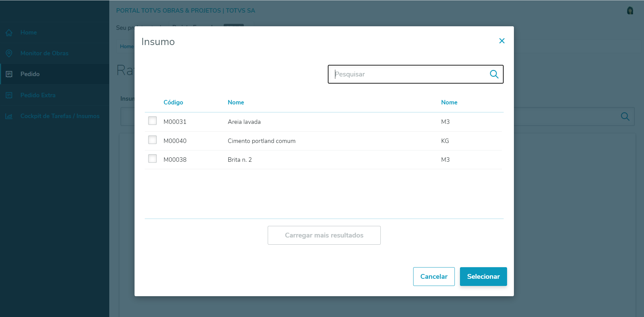Click the Selecionar button
644x317 pixels.
point(483,276)
